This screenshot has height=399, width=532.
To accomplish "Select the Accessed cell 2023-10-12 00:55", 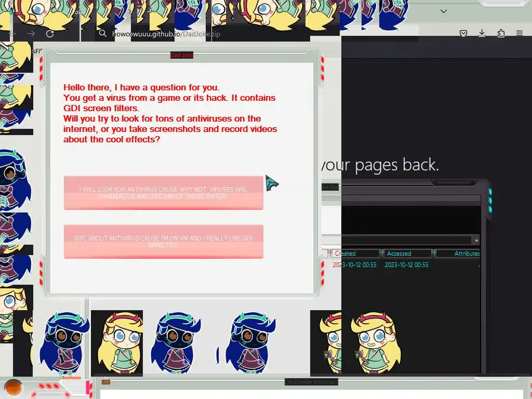I will tap(406, 264).
